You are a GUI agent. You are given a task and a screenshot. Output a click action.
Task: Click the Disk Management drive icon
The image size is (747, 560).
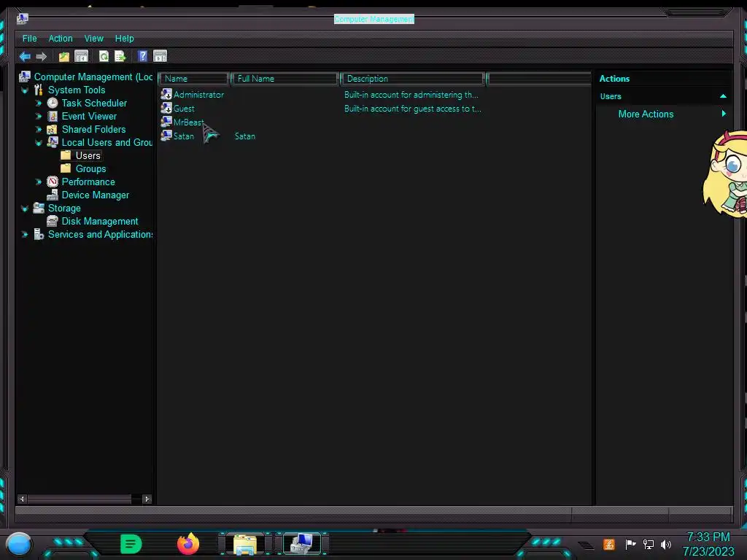[53, 221]
